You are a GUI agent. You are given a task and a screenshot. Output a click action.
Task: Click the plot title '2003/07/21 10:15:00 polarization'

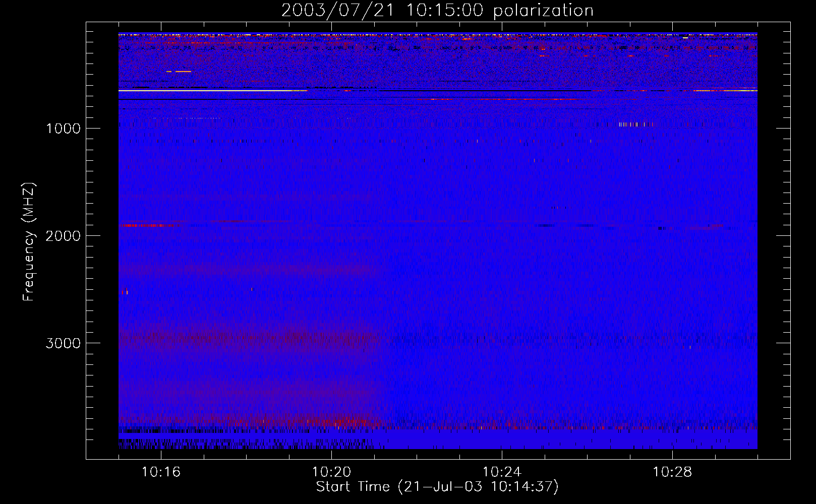[437, 11]
